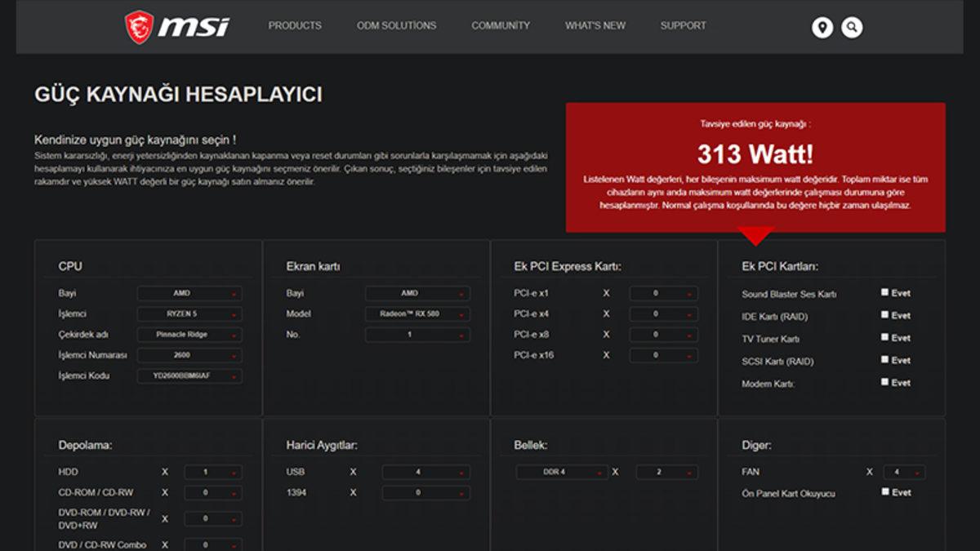
Task: Open the Support page
Action: pyautogui.click(x=684, y=26)
